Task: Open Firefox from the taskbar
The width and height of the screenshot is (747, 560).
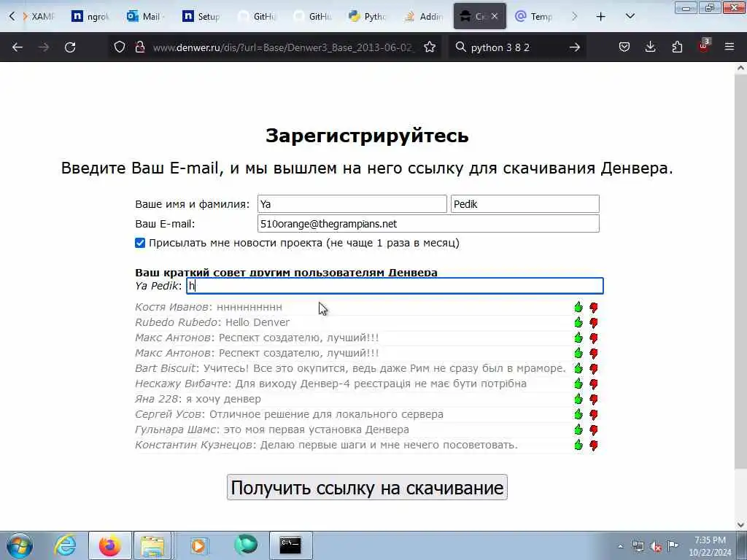Action: (109, 545)
